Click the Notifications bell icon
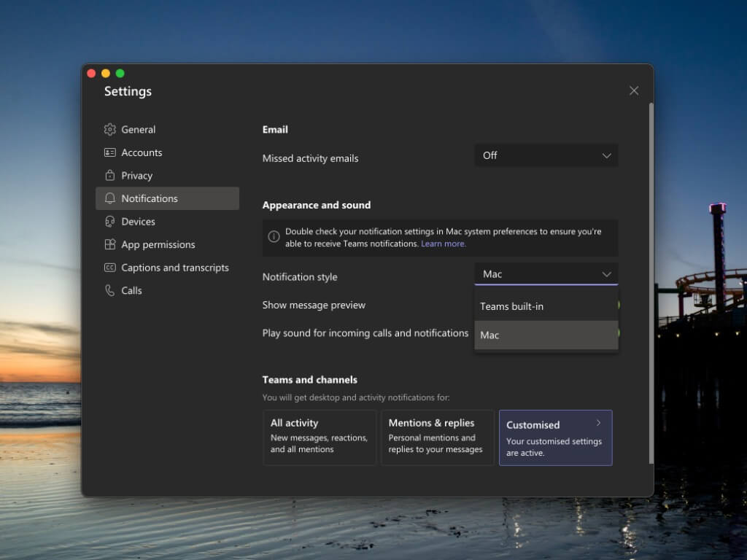747x560 pixels. [110, 198]
